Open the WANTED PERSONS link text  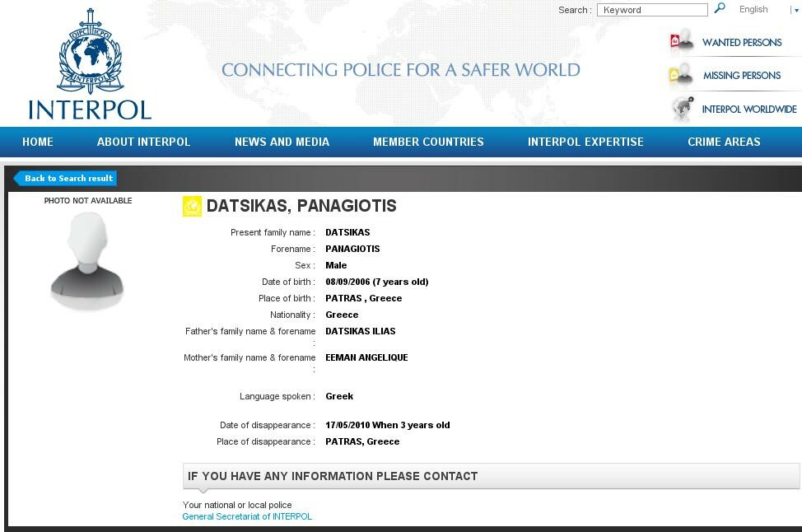[x=742, y=42]
